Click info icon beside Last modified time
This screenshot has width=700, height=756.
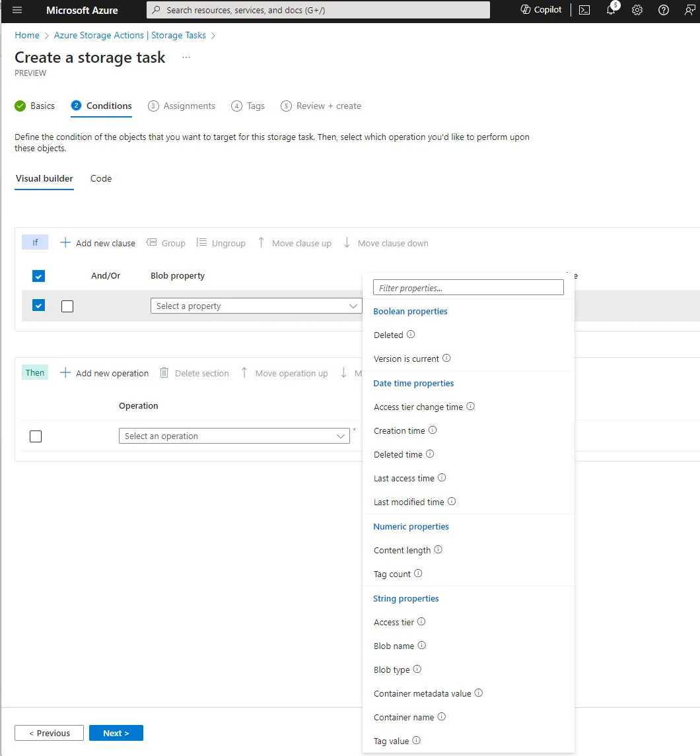(x=452, y=501)
